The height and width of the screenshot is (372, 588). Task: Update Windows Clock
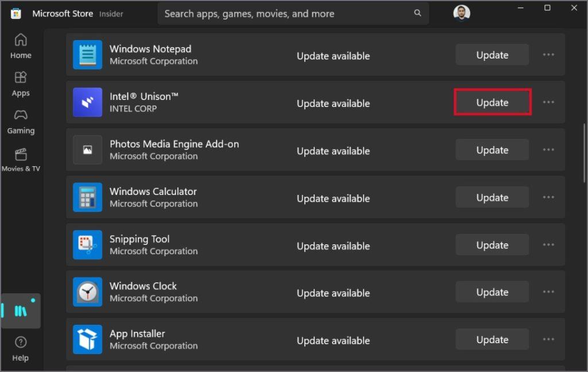492,292
